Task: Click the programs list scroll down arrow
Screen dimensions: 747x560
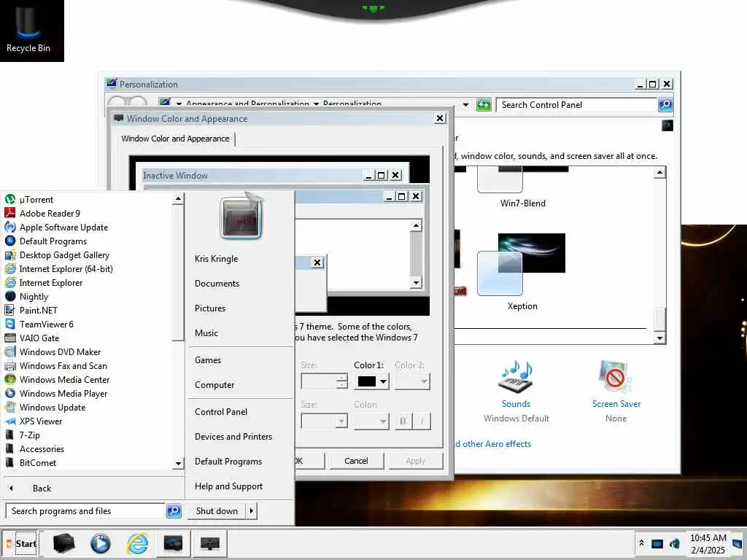Action: [178, 463]
